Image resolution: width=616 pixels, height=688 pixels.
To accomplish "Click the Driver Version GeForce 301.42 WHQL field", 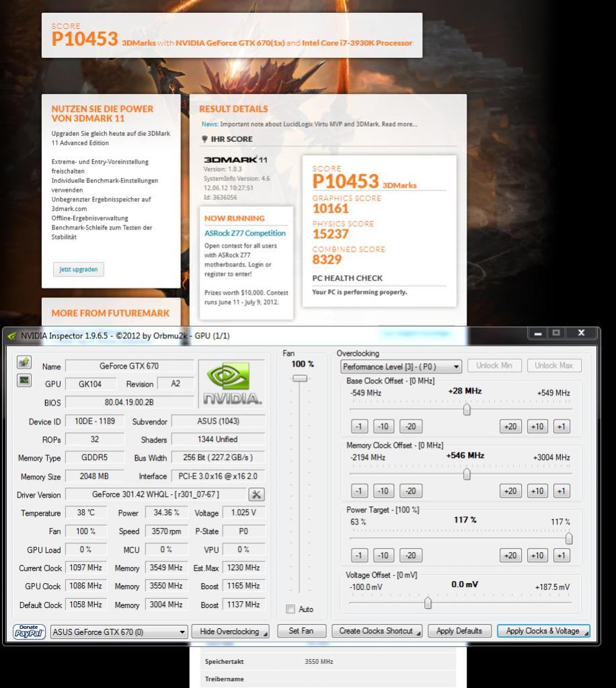I will click(x=156, y=494).
